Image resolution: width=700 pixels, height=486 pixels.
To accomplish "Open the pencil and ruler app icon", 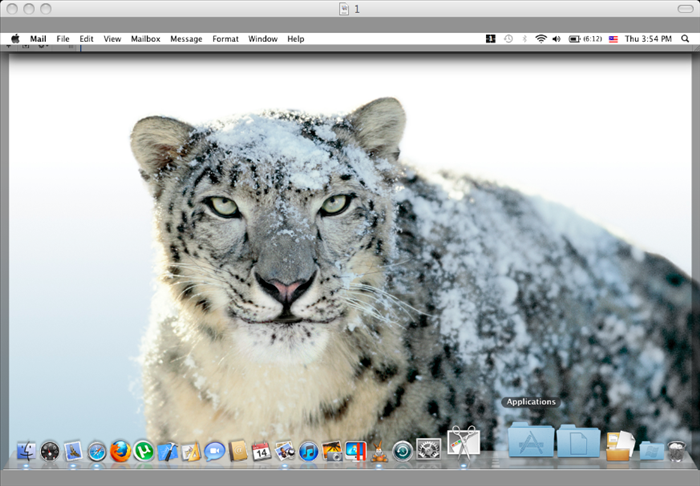I will point(191,452).
